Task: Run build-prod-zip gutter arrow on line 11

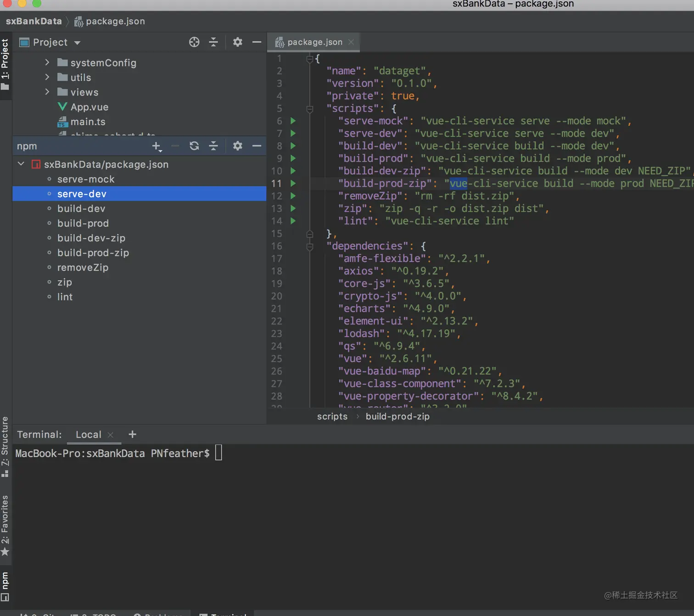Action: click(293, 183)
